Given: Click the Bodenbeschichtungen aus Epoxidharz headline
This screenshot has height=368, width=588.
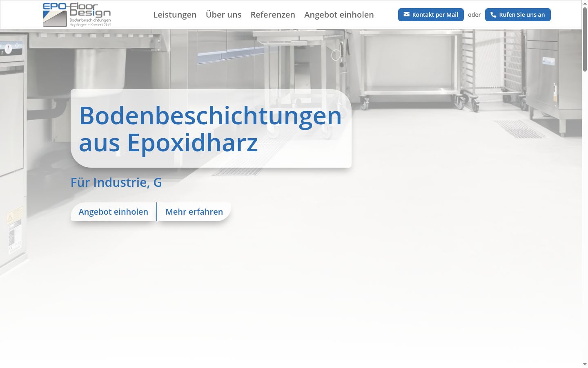Looking at the screenshot, I should click(210, 129).
